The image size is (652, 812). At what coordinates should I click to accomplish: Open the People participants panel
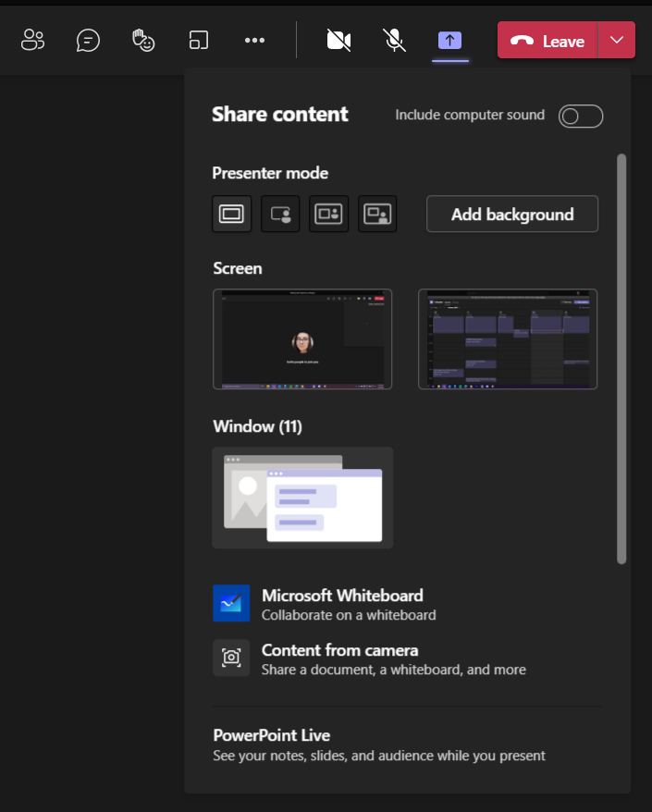(32, 40)
